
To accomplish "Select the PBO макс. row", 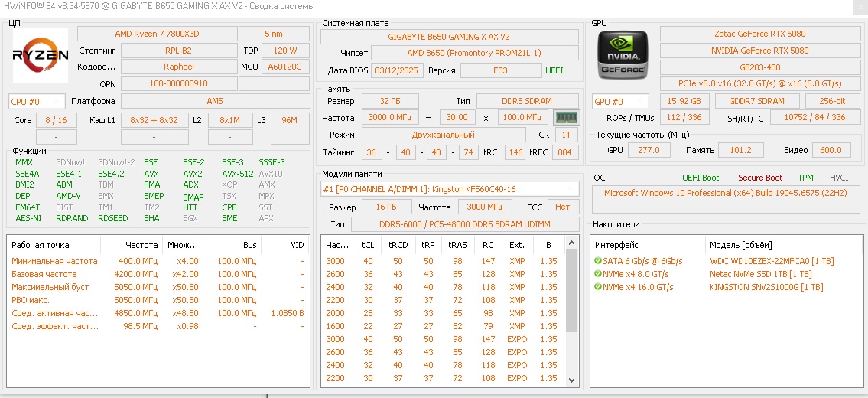I will 158,300.
